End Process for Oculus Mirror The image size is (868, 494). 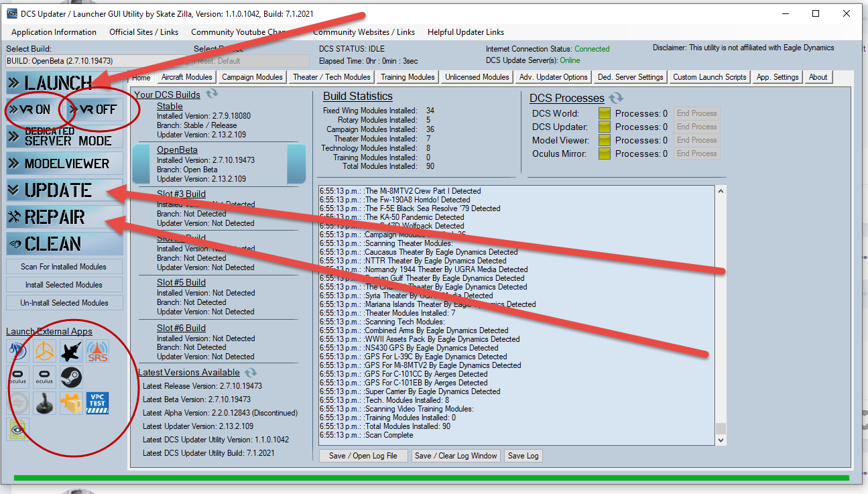(696, 153)
